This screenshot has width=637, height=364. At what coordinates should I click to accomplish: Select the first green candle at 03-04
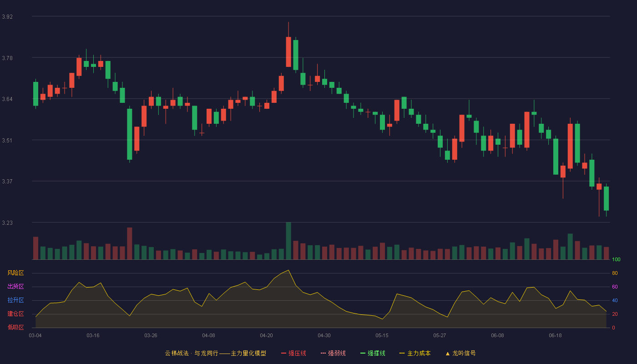pos(35,94)
